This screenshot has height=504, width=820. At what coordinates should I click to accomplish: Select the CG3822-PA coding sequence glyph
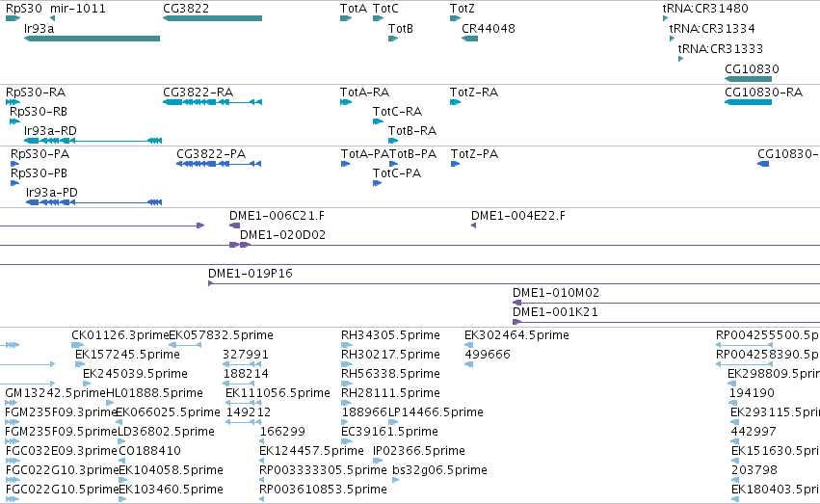pyautogui.click(x=219, y=164)
